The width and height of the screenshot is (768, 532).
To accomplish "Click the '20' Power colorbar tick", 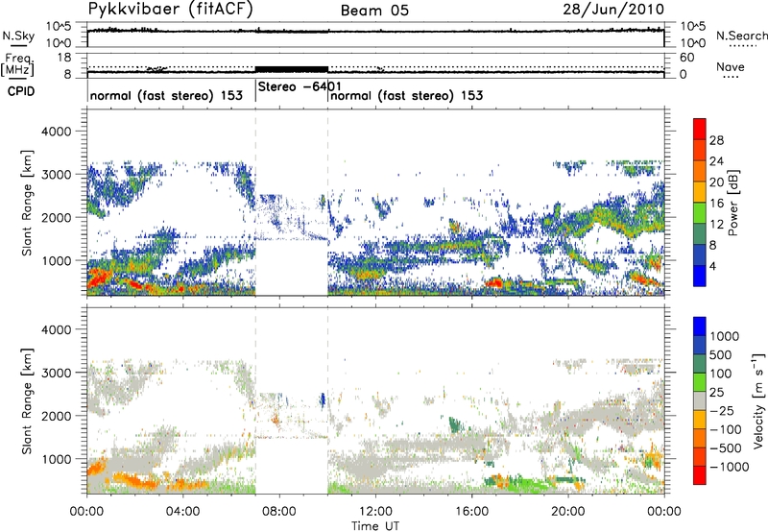I will 716,182.
